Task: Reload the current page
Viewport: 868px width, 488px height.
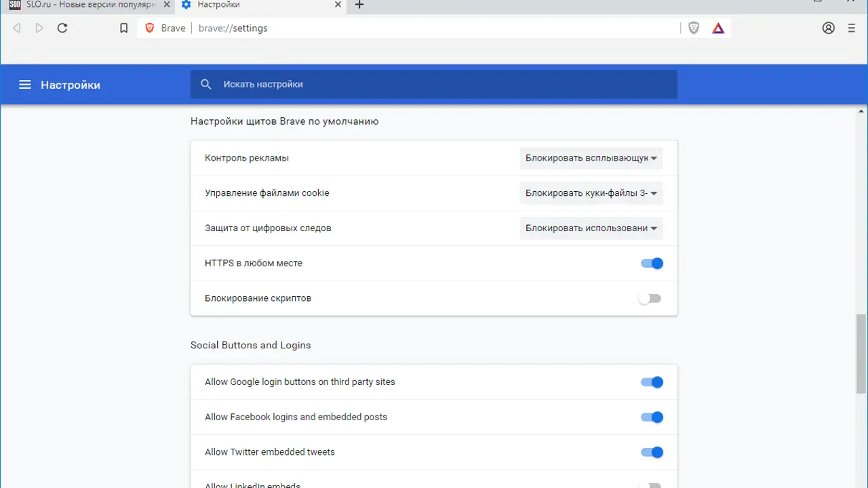Action: point(62,28)
